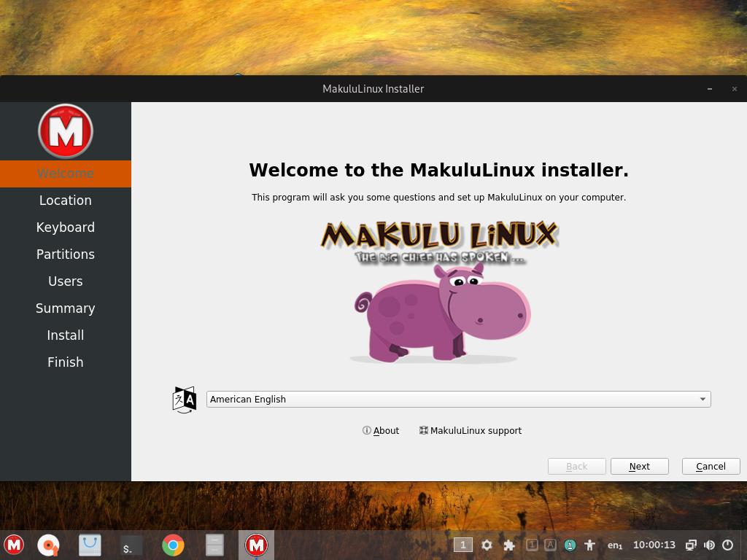This screenshot has width=747, height=560.
Task: Click the language combo box arrow
Action: coord(703,399)
